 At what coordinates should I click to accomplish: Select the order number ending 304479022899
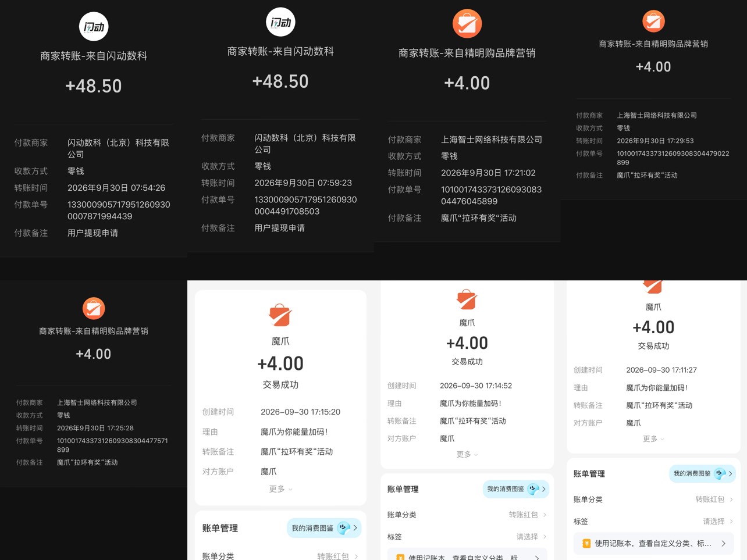[x=673, y=158]
